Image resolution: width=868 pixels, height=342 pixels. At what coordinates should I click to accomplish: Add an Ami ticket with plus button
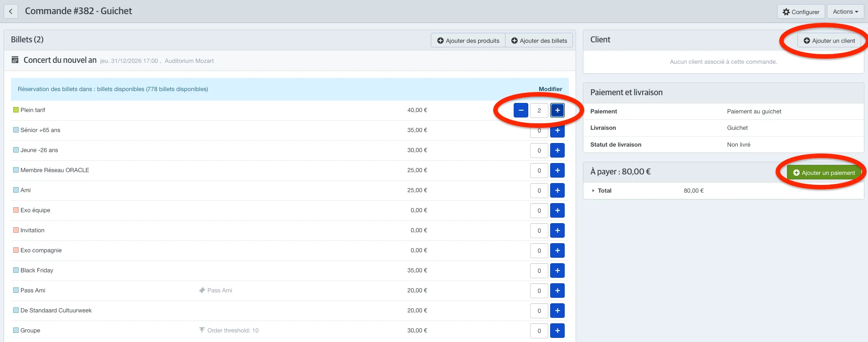click(x=557, y=190)
